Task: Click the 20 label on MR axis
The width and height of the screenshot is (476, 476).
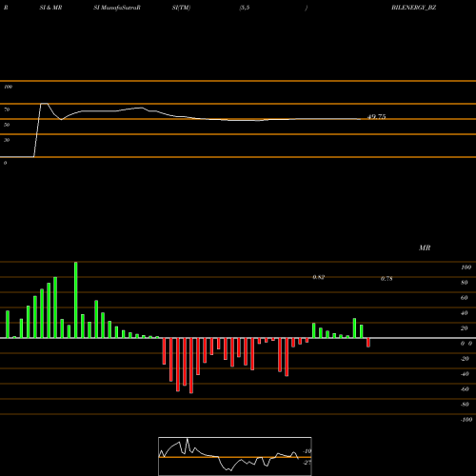Action: [x=465, y=328]
